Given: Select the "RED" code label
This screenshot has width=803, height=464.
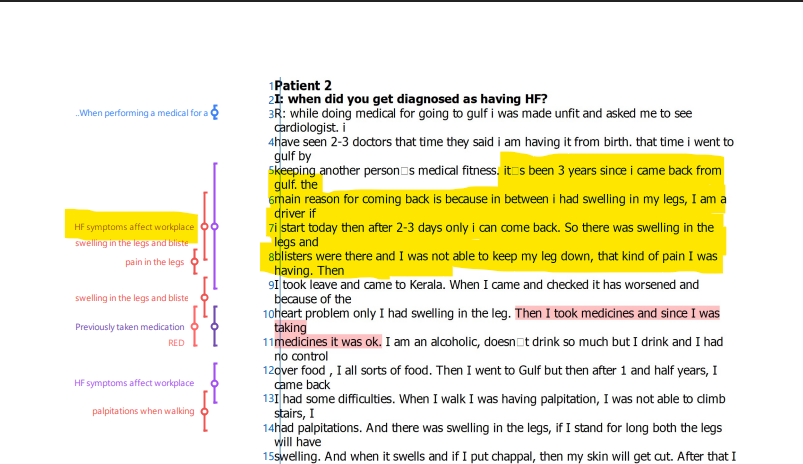Looking at the screenshot, I should tap(176, 342).
